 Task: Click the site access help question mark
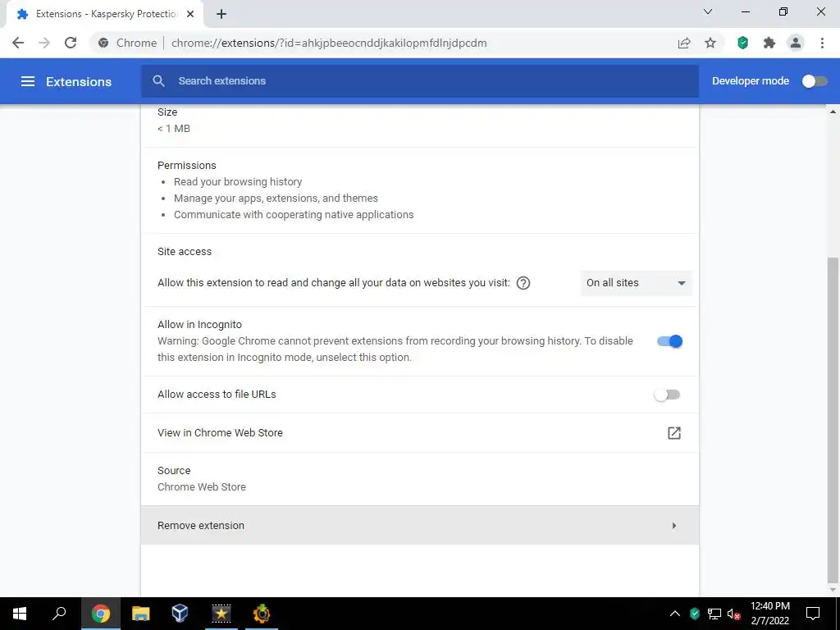click(523, 283)
